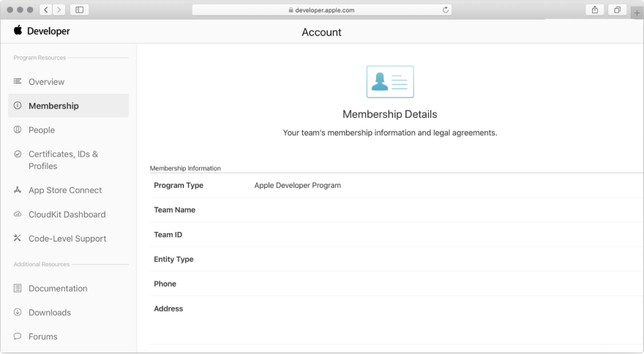This screenshot has height=354, width=644.
Task: Toggle the Safari sidebar button
Action: tap(79, 10)
